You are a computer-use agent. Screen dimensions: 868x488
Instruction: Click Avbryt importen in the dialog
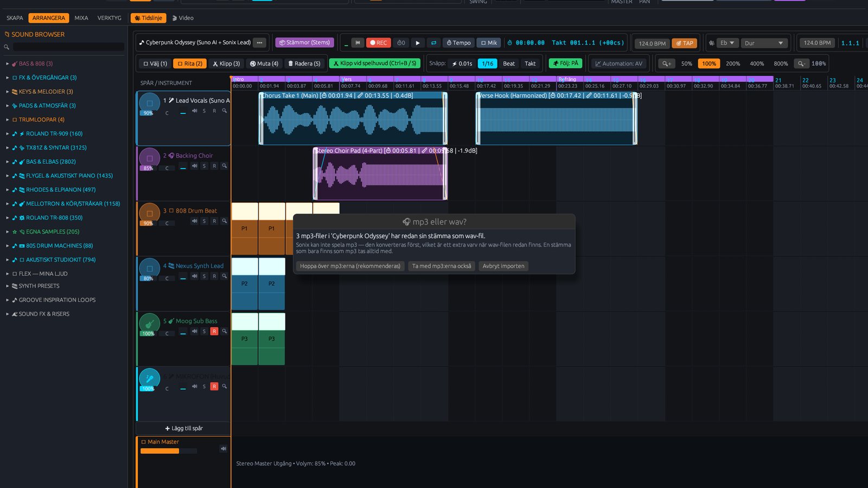(x=503, y=266)
